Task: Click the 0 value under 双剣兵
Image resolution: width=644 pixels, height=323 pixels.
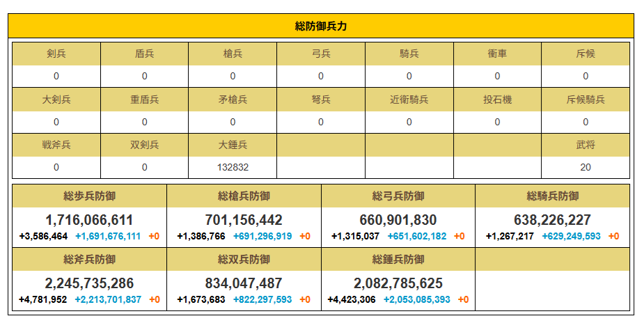Action: pos(145,168)
